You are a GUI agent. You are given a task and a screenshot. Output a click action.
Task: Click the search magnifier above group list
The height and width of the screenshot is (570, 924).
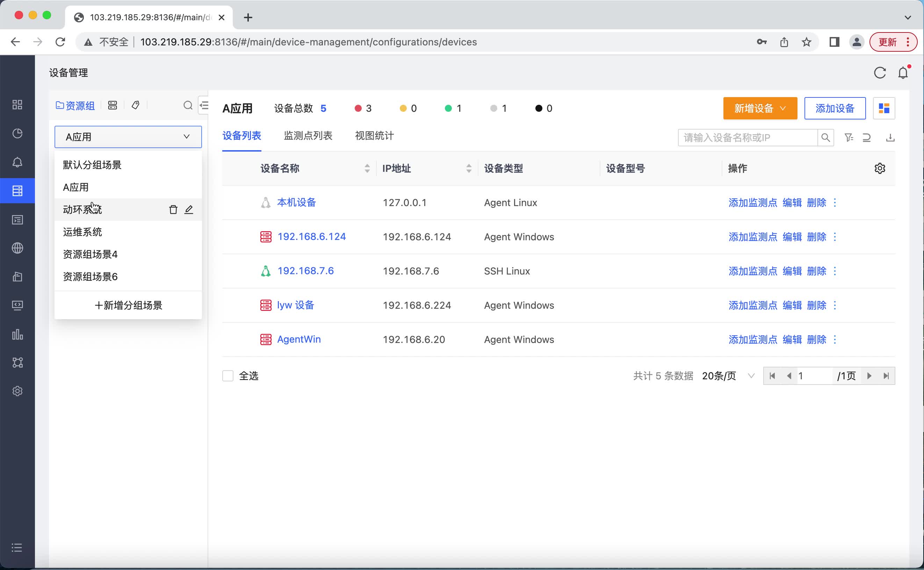pos(188,105)
